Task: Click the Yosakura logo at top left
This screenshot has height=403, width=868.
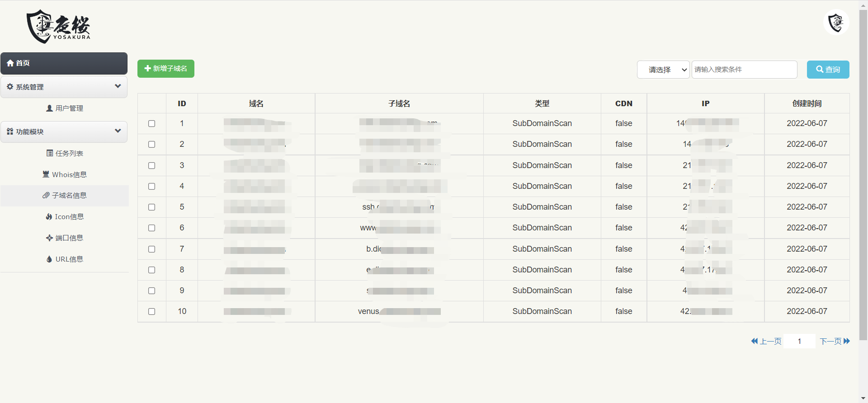Action: tap(58, 26)
